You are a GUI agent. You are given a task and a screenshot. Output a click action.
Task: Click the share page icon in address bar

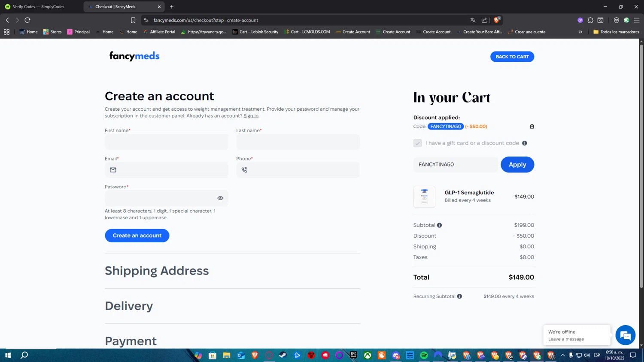[484, 20]
